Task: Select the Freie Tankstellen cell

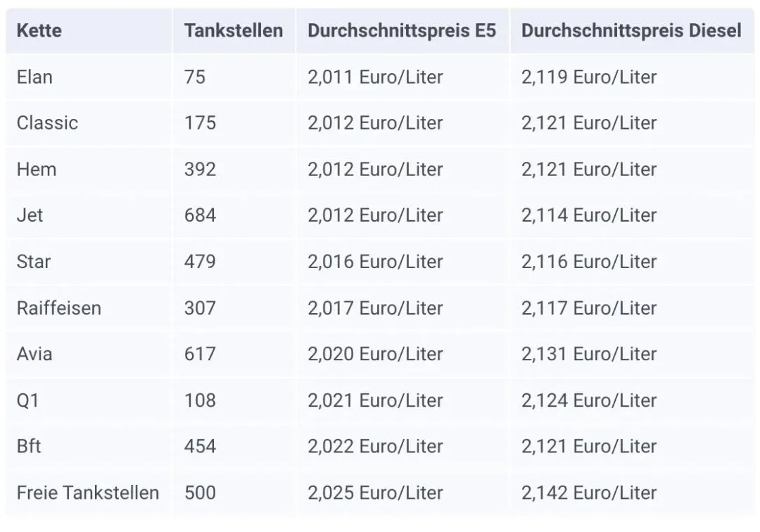Action: [x=88, y=493]
